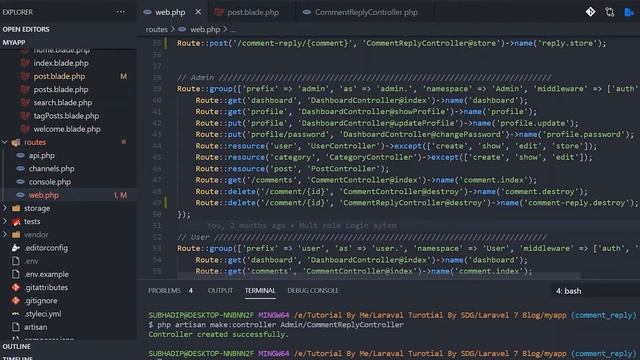Click the storage folder icon

pyautogui.click(x=16, y=209)
